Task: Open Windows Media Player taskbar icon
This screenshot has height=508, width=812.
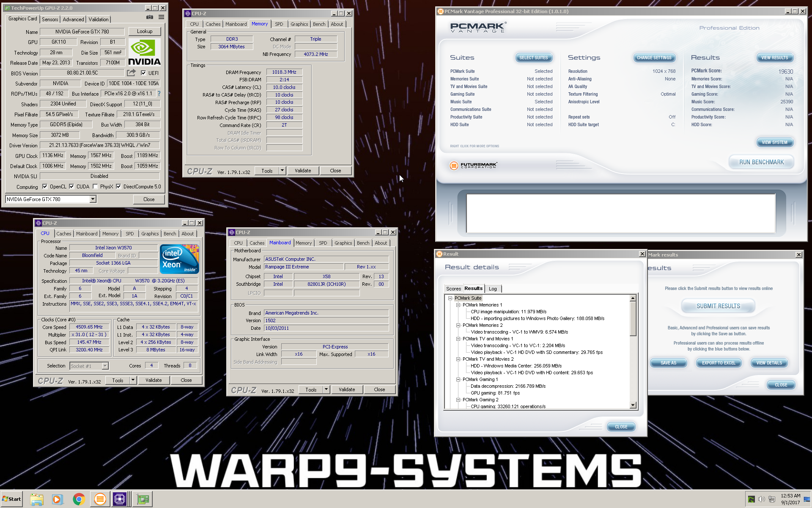Action: click(57, 499)
